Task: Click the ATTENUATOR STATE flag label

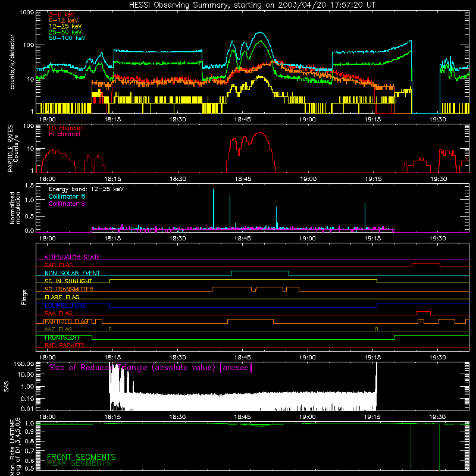Action: point(72,257)
